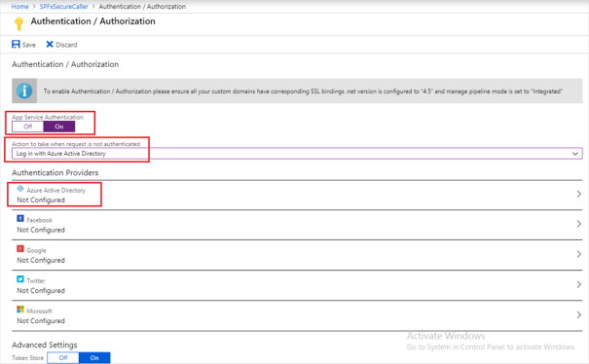Click the App Service Authentication label
The height and width of the screenshot is (364, 589).
[48, 117]
